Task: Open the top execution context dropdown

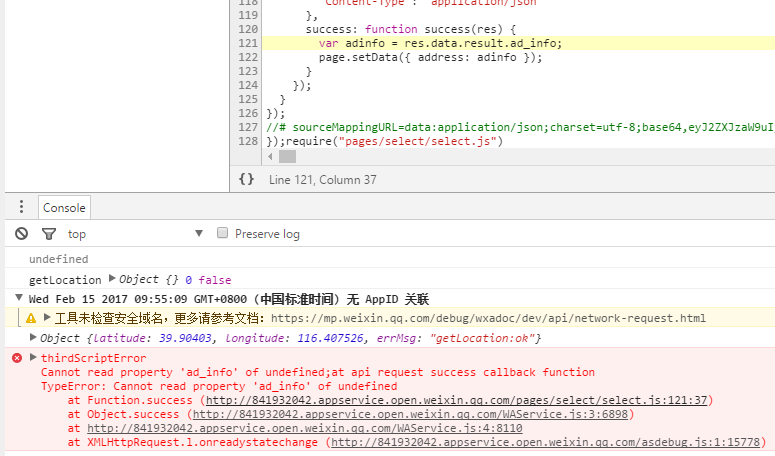Action: (135, 234)
